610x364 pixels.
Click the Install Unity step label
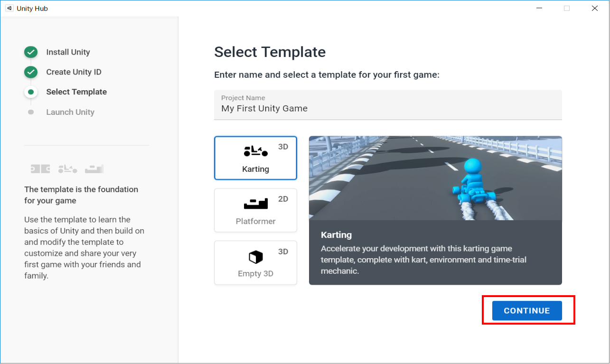68,52
